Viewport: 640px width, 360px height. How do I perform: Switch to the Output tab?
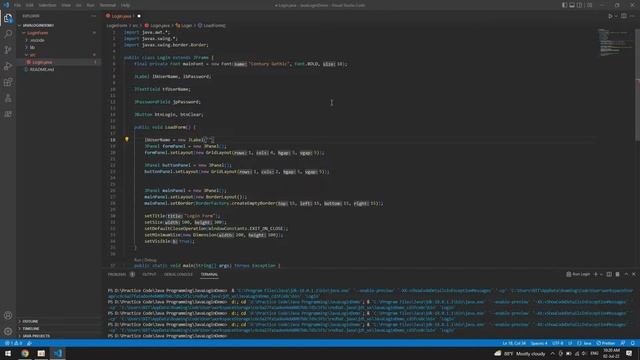pos(149,274)
